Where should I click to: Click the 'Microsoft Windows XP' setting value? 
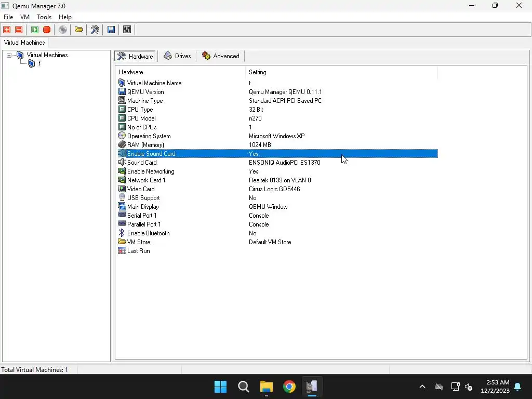(x=276, y=136)
